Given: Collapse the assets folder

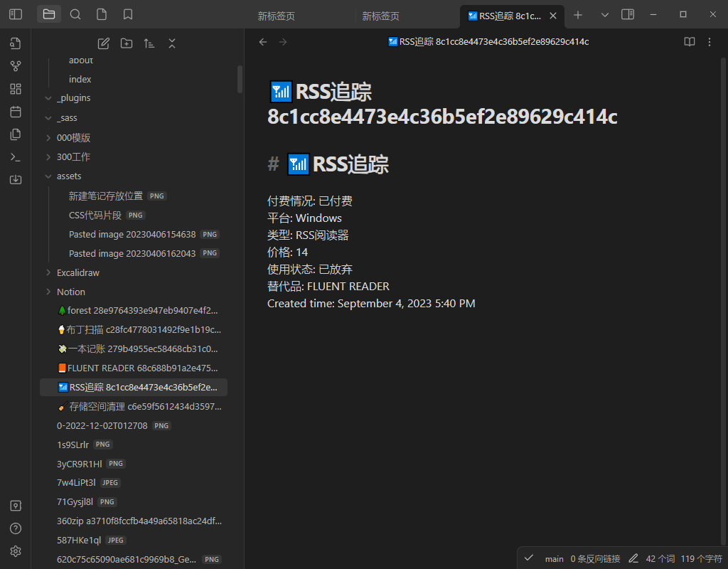Looking at the screenshot, I should (69, 176).
